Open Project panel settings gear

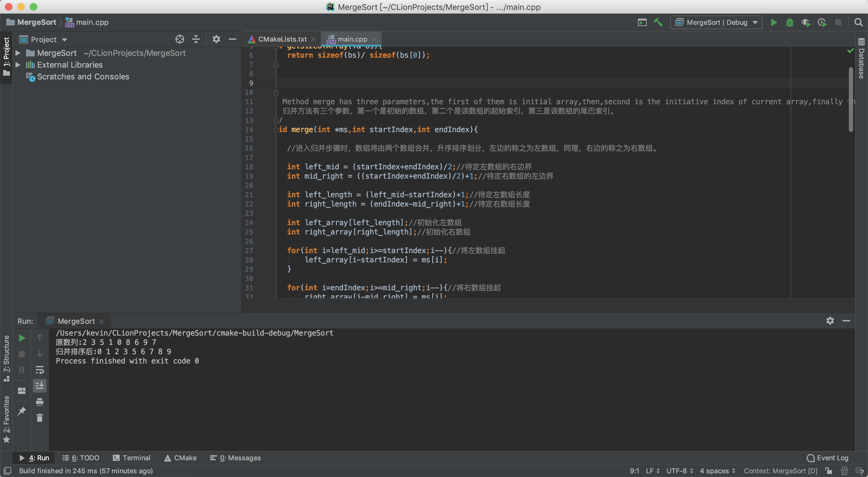pos(216,39)
